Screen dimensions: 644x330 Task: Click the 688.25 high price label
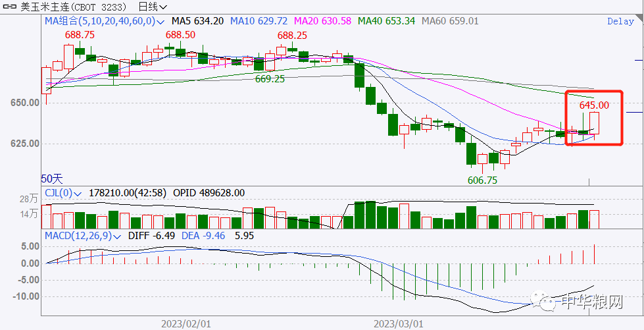point(292,36)
